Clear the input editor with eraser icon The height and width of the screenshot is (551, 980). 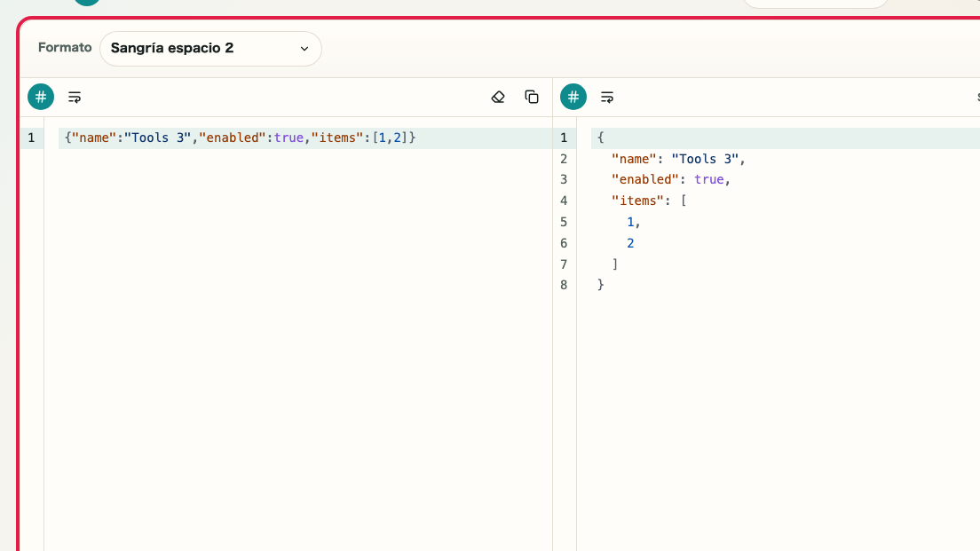(498, 97)
